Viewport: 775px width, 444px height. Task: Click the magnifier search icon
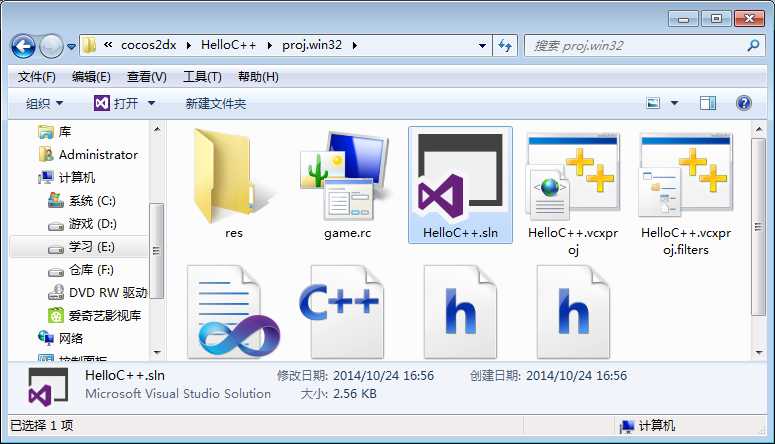753,46
